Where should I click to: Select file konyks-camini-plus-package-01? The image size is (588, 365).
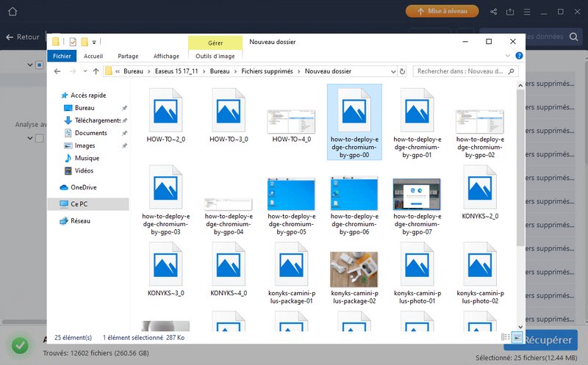tap(291, 273)
